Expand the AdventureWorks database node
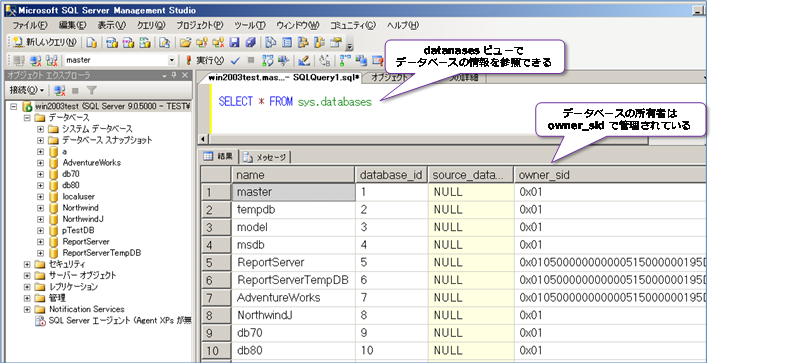 click(40, 162)
